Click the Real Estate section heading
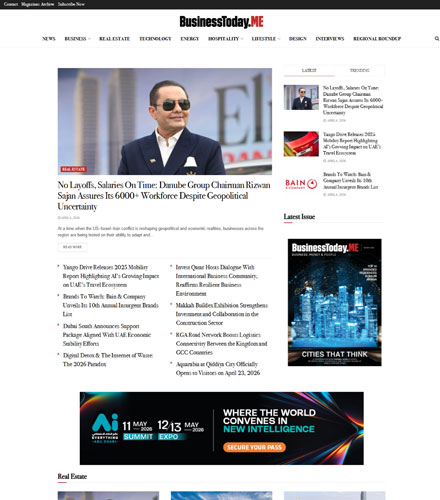Screen dimensions: 440x500 (72, 476)
